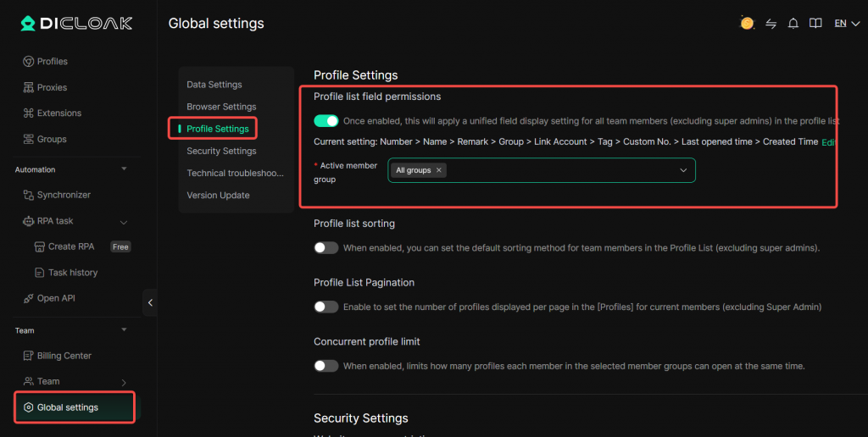The image size is (868, 437).
Task: Click the Groups icon in sidebar
Action: point(28,139)
